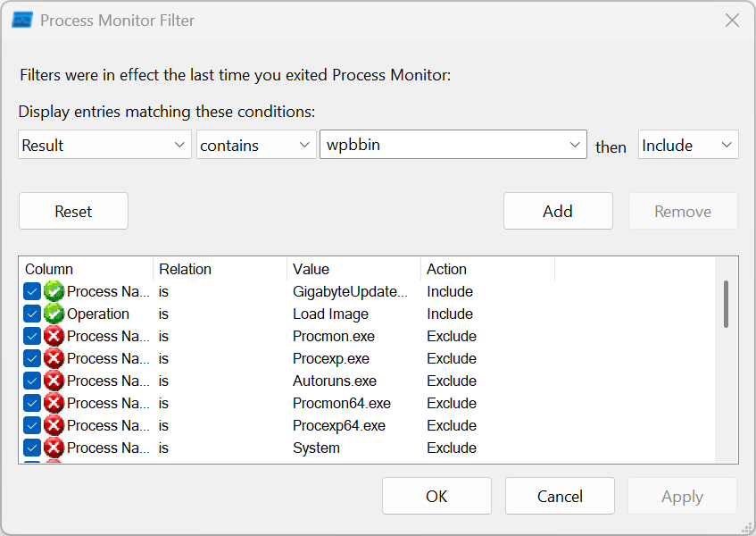Click red exclude icon on Autoruns.exe row
The height and width of the screenshot is (536, 756).
pyautogui.click(x=54, y=381)
